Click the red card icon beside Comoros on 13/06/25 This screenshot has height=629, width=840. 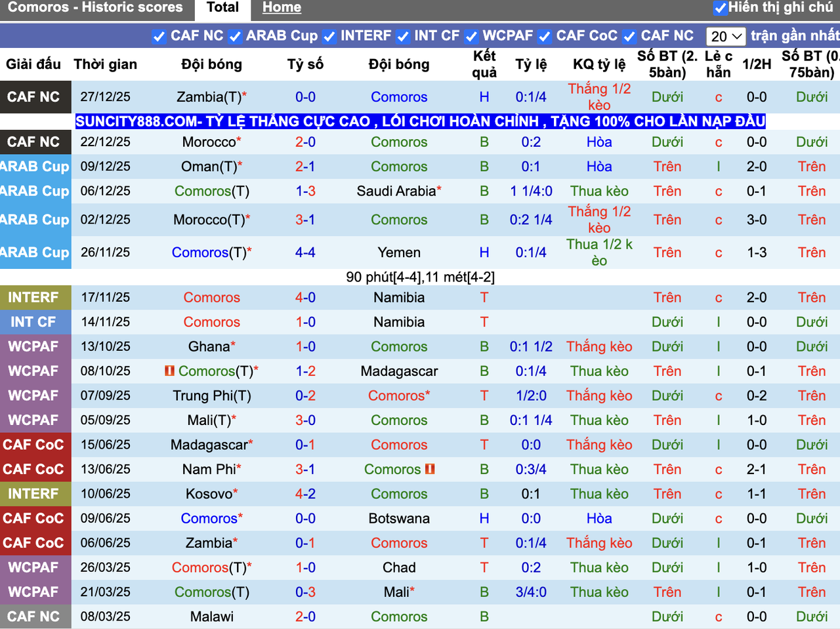430,469
